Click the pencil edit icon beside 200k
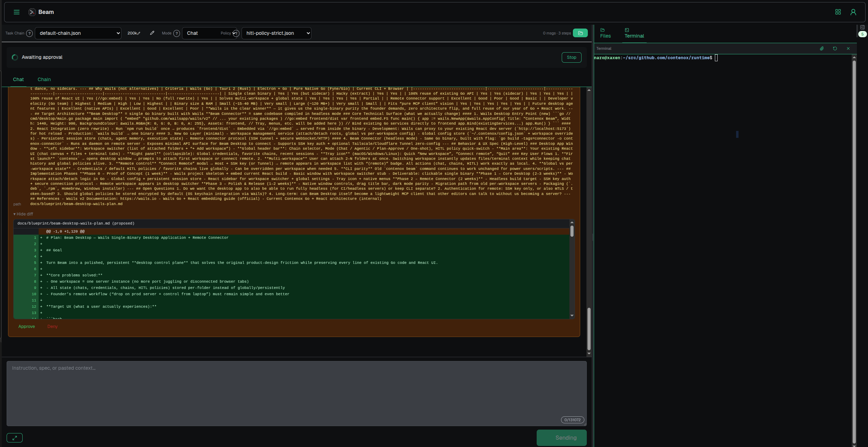 point(152,33)
